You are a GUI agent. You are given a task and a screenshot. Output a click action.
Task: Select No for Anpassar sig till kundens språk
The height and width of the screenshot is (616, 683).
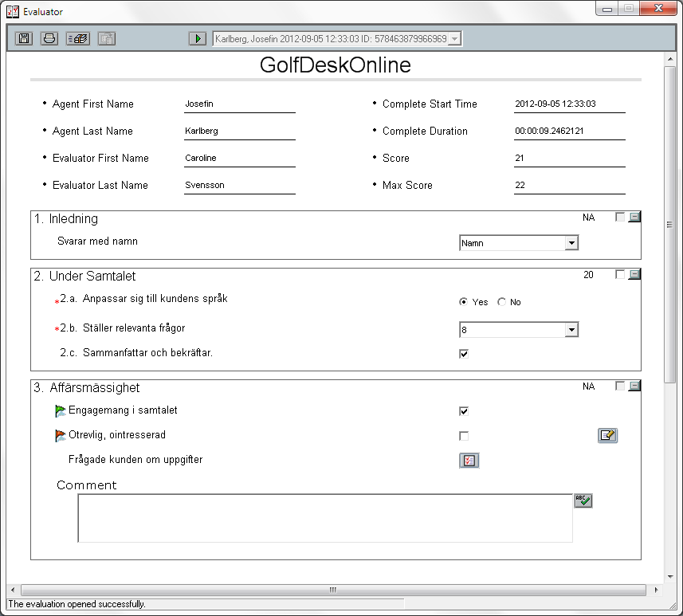click(502, 301)
